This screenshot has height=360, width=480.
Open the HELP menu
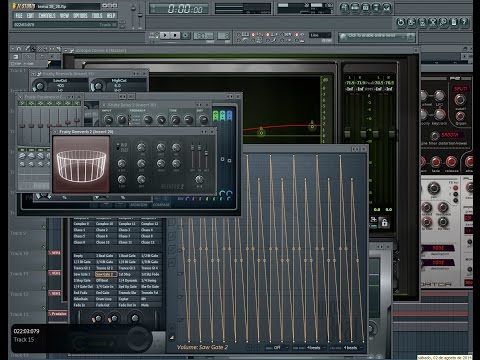pos(111,16)
